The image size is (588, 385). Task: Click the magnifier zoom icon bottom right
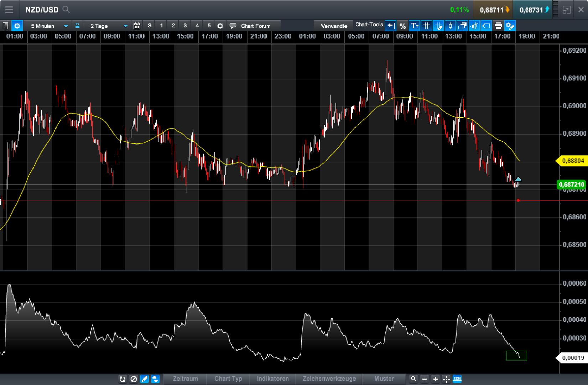pos(413,379)
